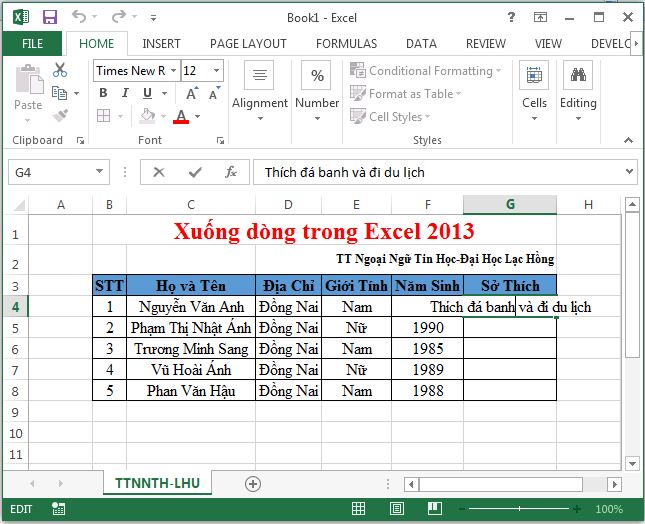Open the font name dropdown
The height and width of the screenshot is (524, 645).
pos(172,71)
